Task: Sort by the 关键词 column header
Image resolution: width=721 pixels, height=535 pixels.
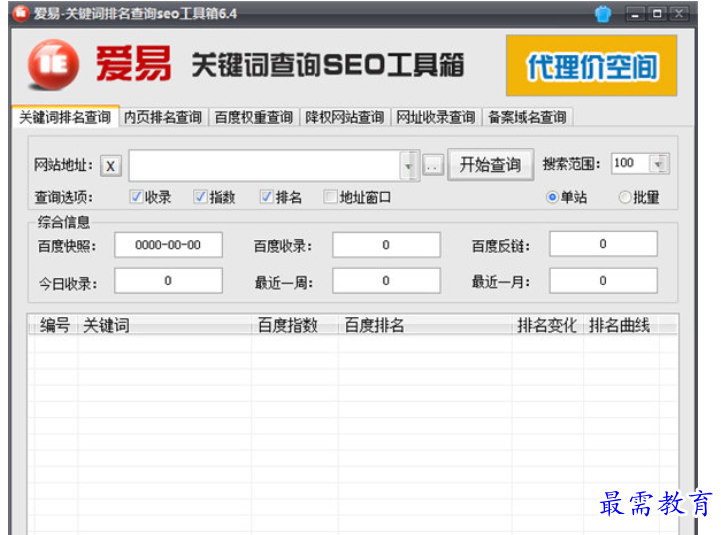Action: click(164, 325)
